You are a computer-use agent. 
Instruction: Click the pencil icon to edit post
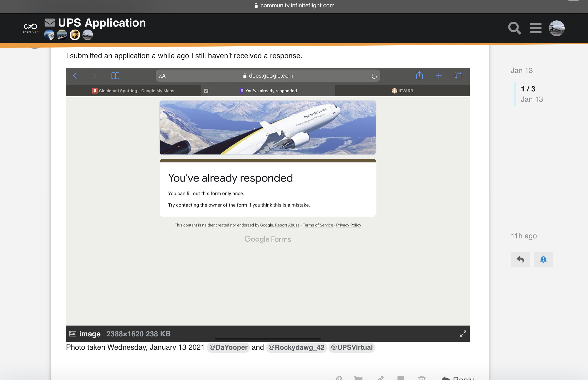pos(380,378)
